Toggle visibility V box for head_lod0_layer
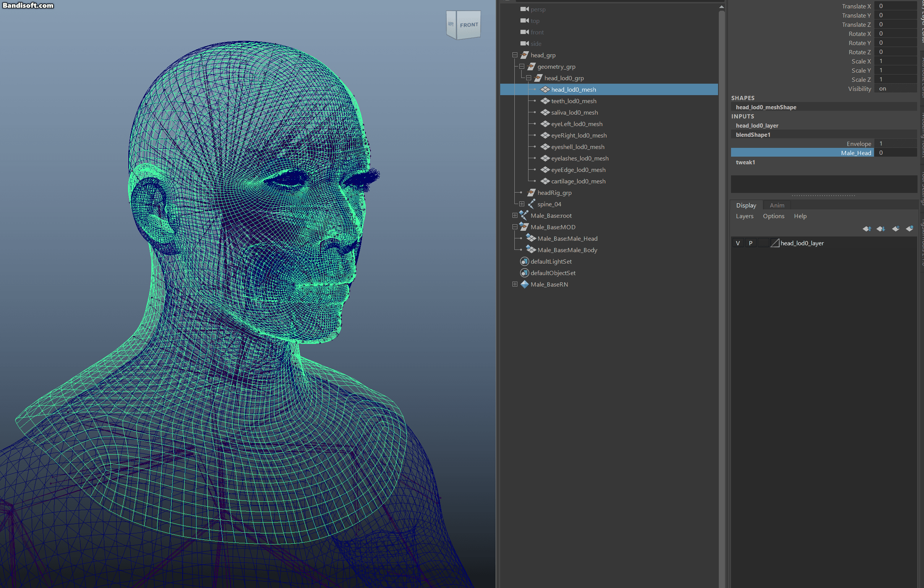 click(x=738, y=243)
